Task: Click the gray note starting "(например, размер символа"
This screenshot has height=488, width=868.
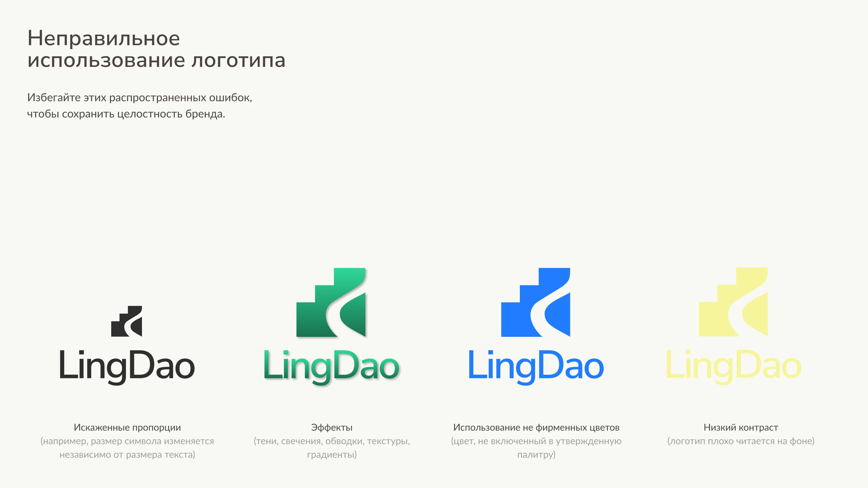Action: click(x=127, y=441)
